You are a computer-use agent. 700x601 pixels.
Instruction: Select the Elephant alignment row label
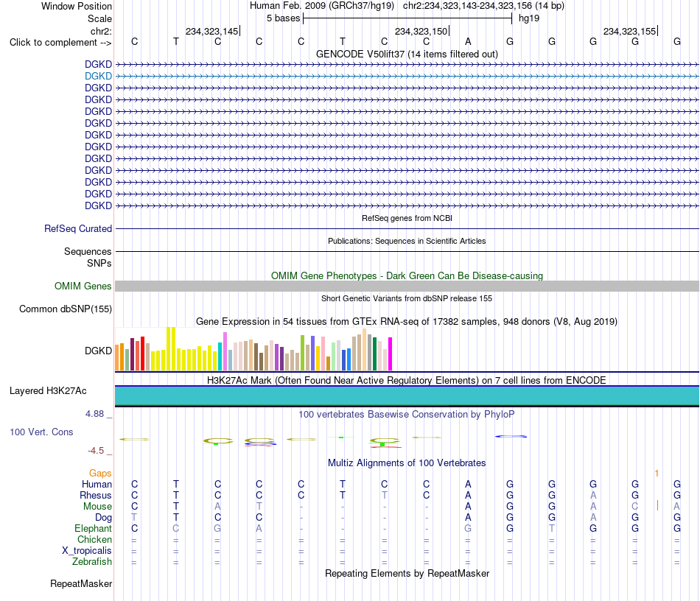[93, 528]
